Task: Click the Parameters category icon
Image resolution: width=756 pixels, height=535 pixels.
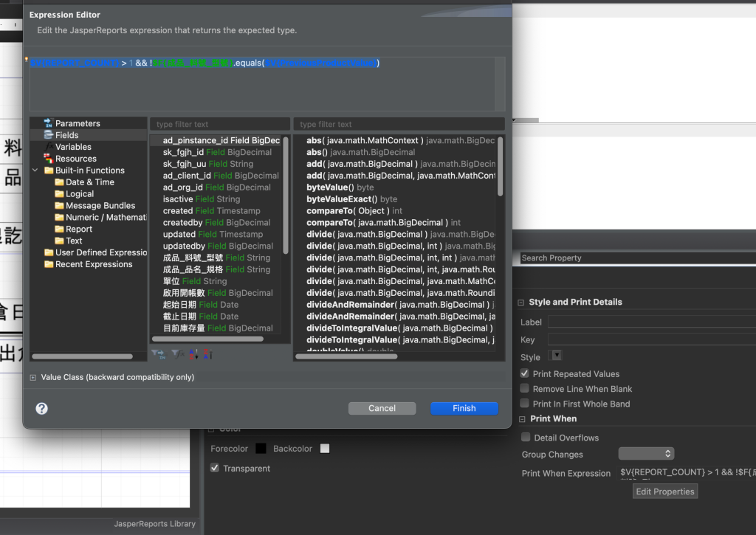Action: (x=48, y=123)
